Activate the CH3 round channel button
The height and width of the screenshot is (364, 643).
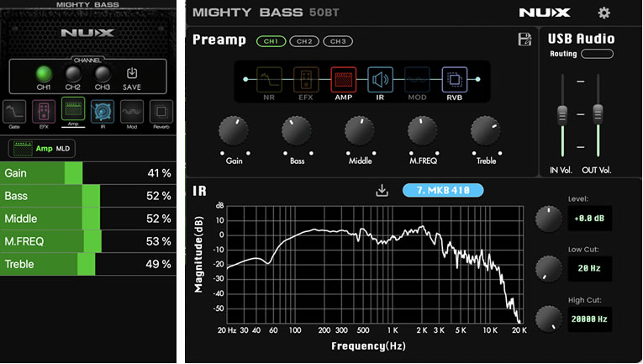point(103,73)
